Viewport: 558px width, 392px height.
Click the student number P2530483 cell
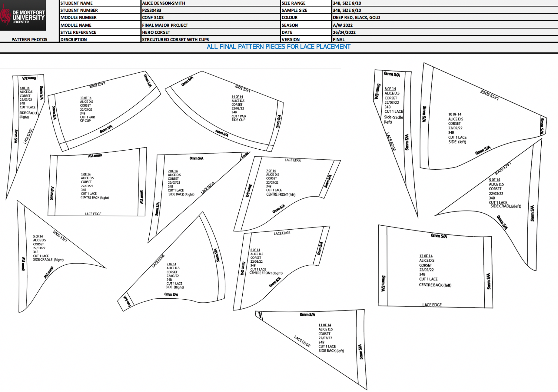tap(211, 10)
